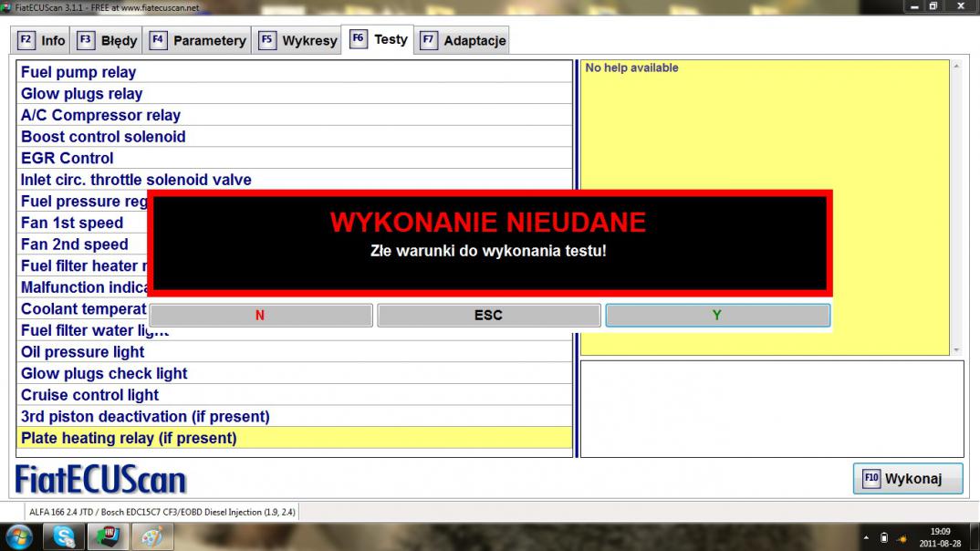
Task: Open the Paint taskbar icon
Action: pos(151,536)
